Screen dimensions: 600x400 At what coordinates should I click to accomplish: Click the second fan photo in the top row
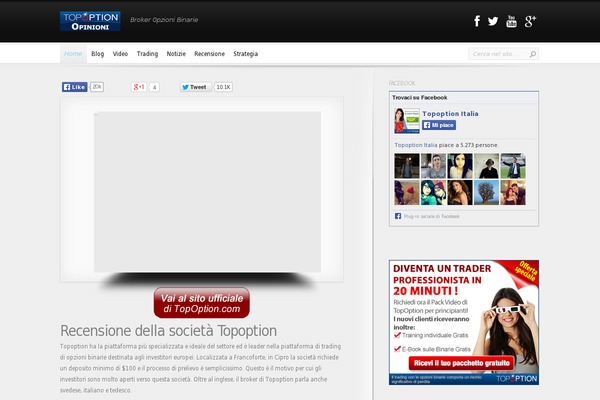tap(434, 166)
